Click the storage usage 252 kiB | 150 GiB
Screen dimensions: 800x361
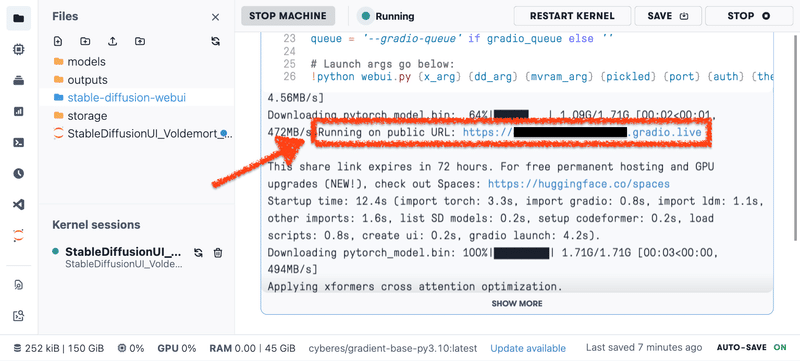59,348
